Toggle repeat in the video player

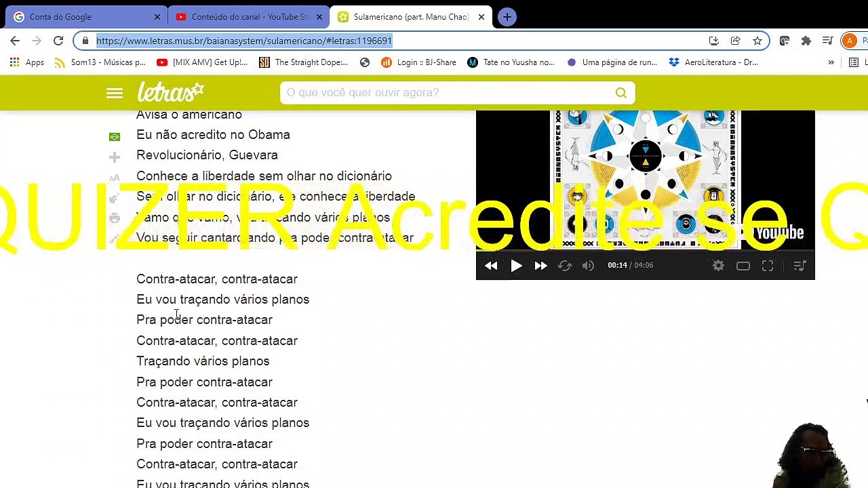(x=564, y=266)
